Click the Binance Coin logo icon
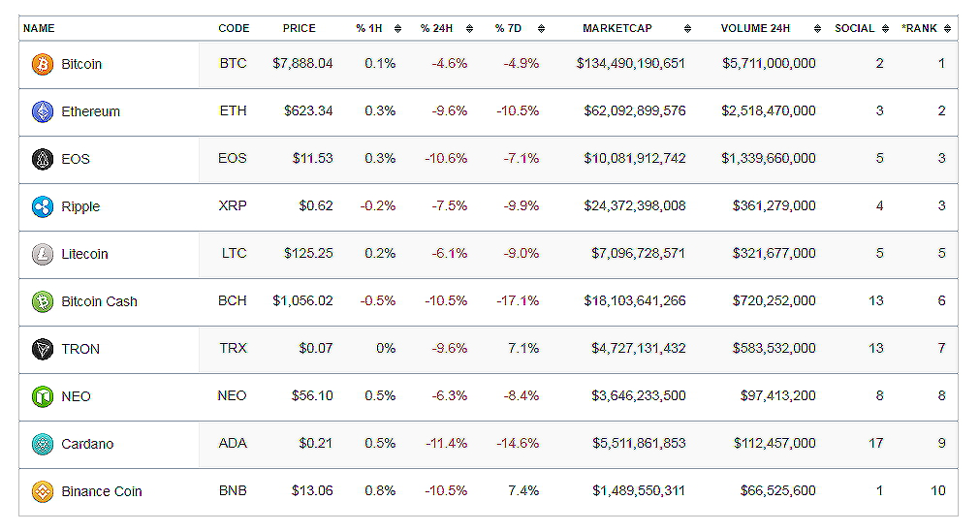980x532 pixels. coord(43,491)
